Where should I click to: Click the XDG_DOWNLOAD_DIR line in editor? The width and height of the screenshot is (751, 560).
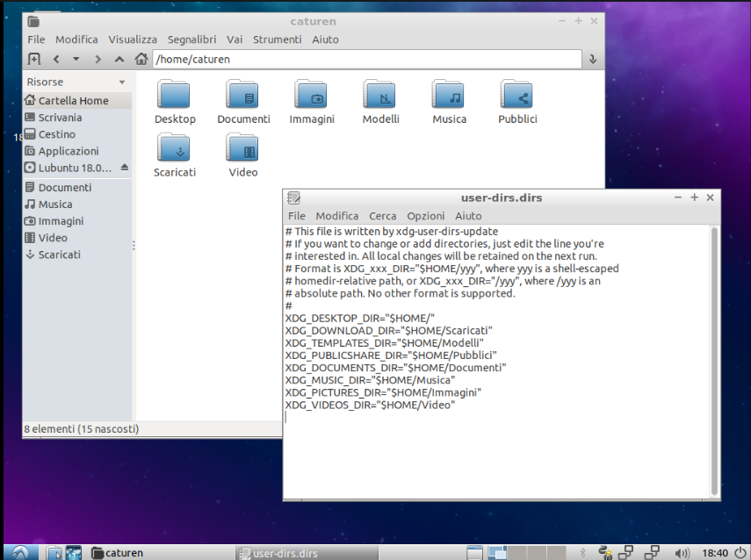click(388, 331)
